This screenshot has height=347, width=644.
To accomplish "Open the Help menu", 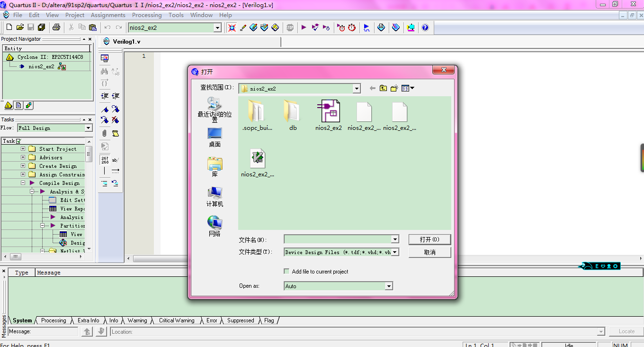I will (x=225, y=15).
